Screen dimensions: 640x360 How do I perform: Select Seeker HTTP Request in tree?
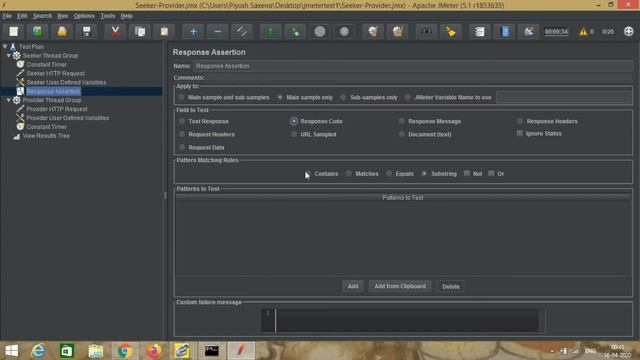coord(56,73)
